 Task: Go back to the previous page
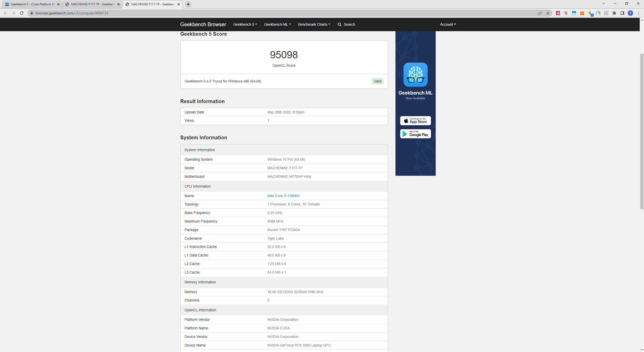click(6, 13)
